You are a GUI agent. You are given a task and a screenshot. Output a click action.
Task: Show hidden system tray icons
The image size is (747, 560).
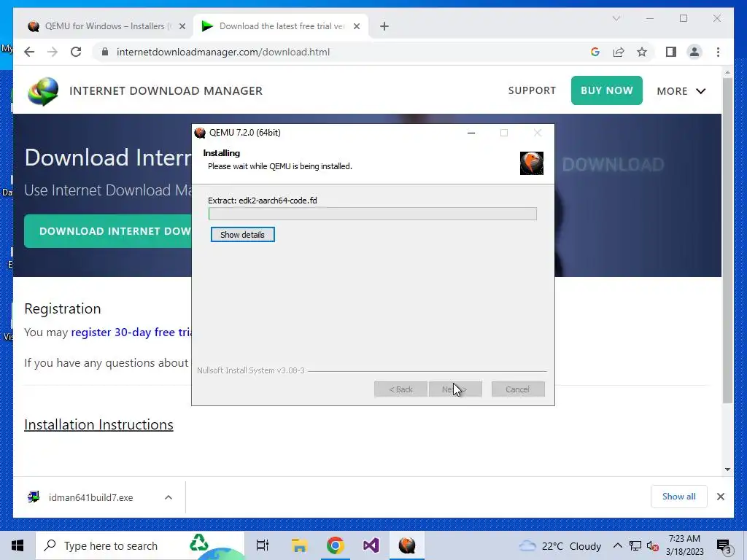tap(617, 545)
